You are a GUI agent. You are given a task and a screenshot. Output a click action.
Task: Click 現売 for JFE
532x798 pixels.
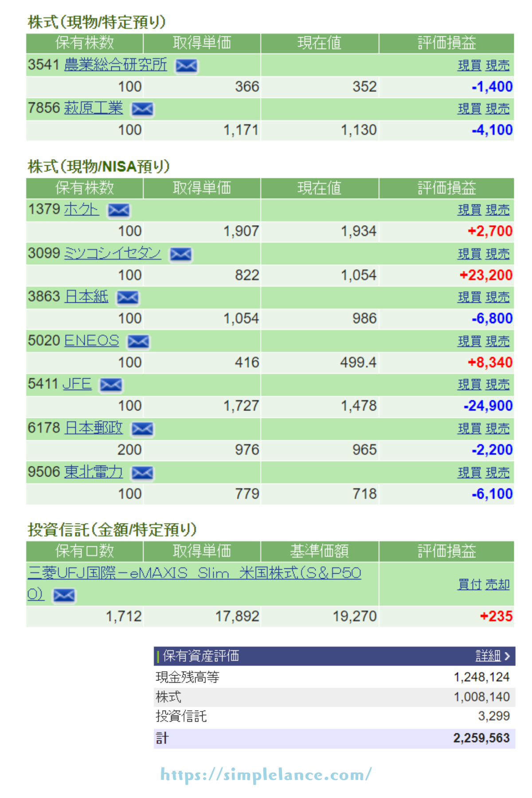(x=497, y=385)
